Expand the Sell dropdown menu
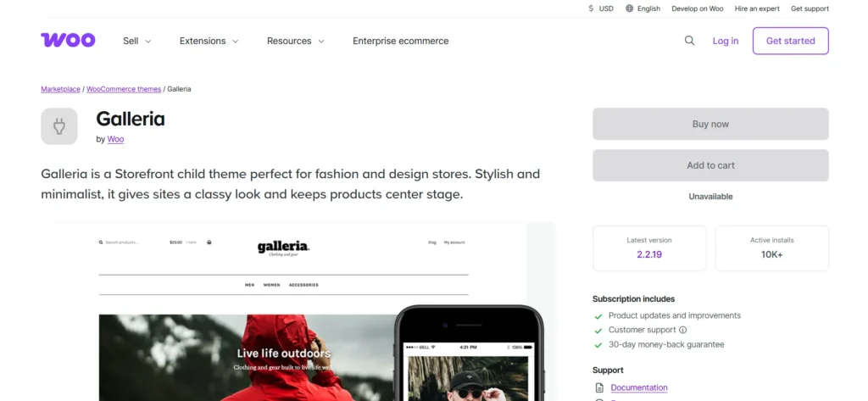Viewport: 868px width, 401px height. [136, 41]
